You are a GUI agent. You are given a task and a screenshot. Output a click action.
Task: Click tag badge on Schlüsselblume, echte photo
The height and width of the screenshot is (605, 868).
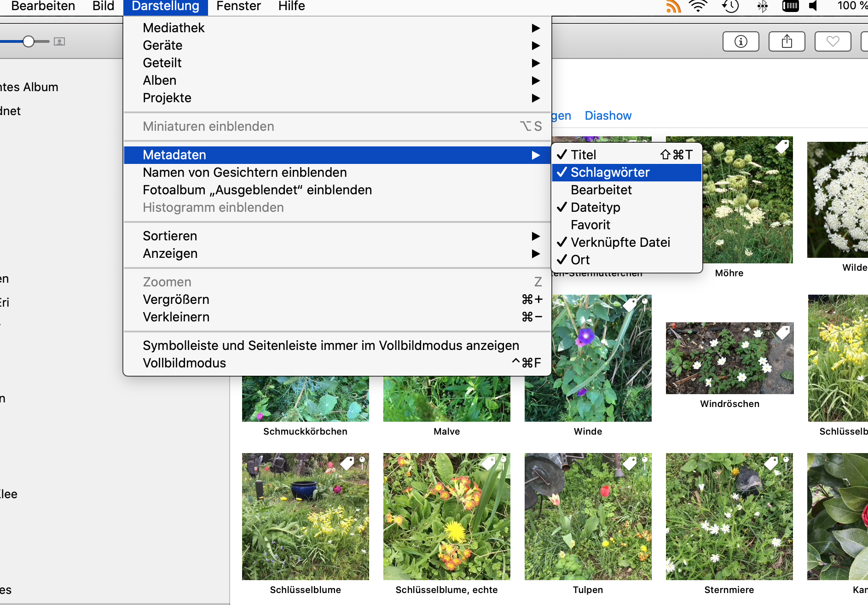pyautogui.click(x=488, y=463)
